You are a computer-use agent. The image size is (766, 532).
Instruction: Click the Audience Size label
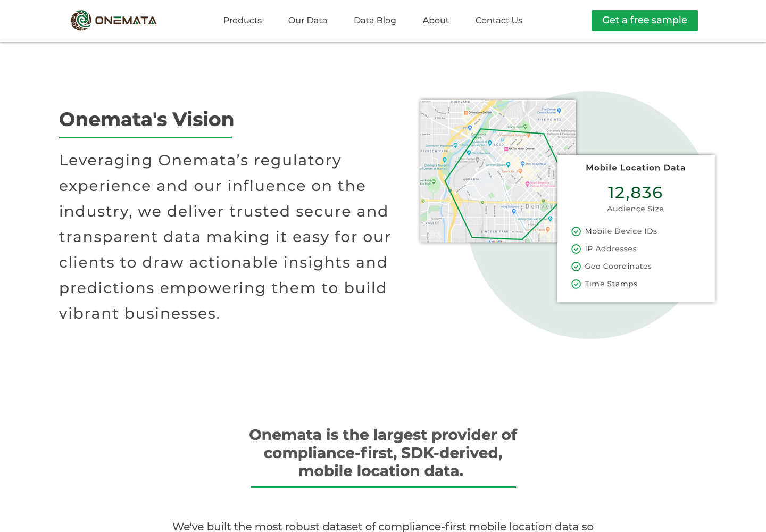pyautogui.click(x=636, y=209)
